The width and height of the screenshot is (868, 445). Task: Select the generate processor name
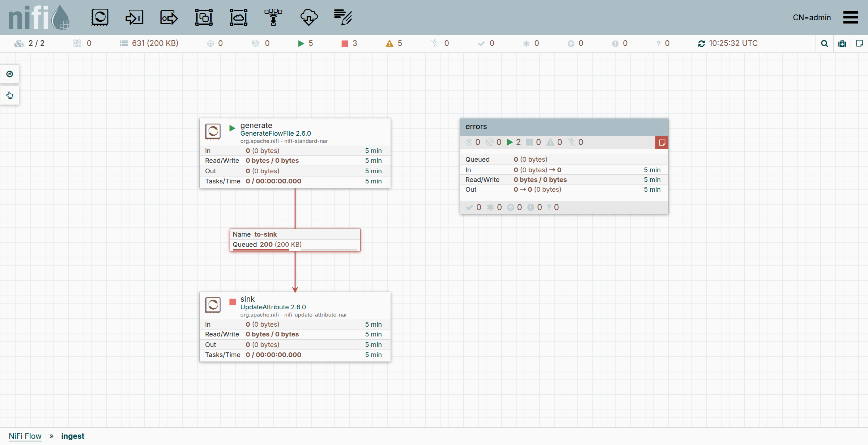click(x=256, y=125)
